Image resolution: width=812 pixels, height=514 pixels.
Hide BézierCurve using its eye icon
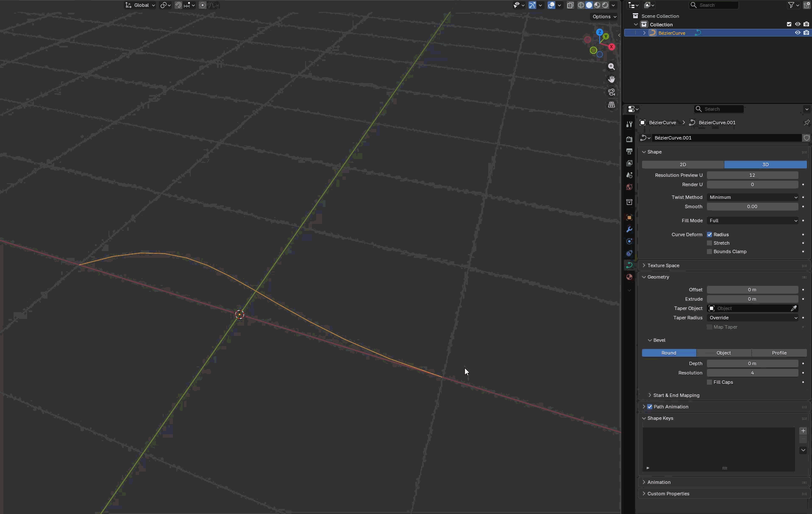pos(797,33)
